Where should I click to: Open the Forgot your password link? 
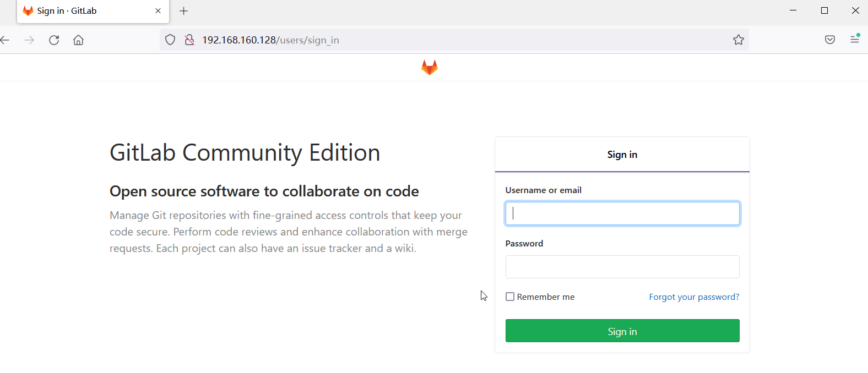click(694, 297)
